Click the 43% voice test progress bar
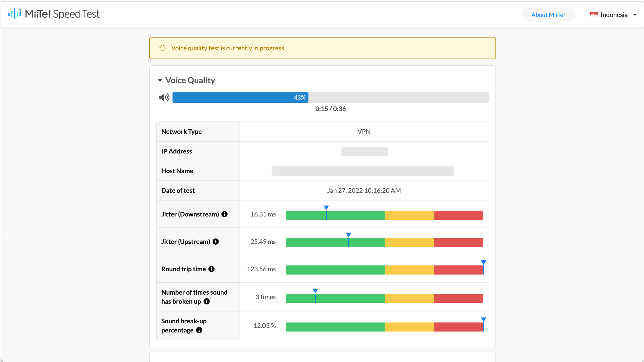This screenshot has height=362, width=644. [x=331, y=97]
